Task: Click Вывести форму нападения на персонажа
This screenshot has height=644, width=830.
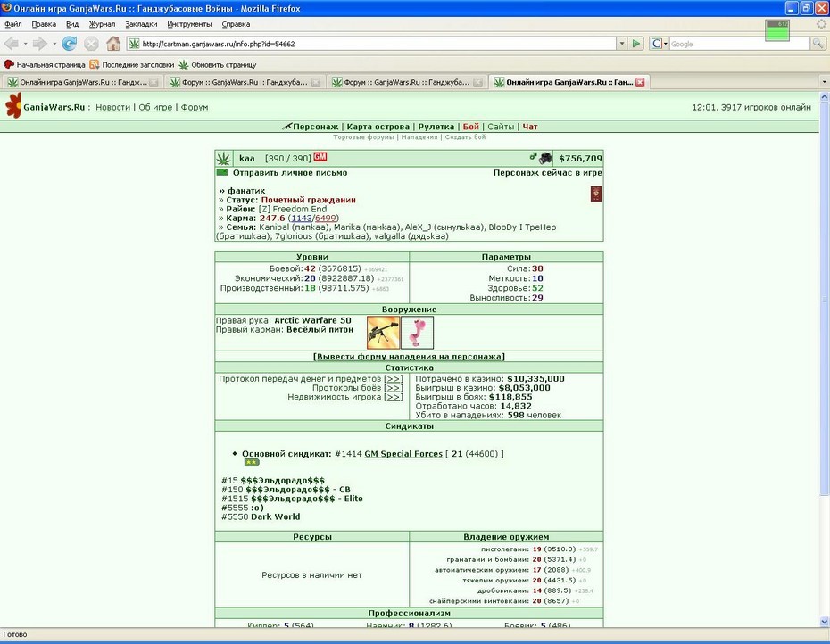Action: [409, 357]
